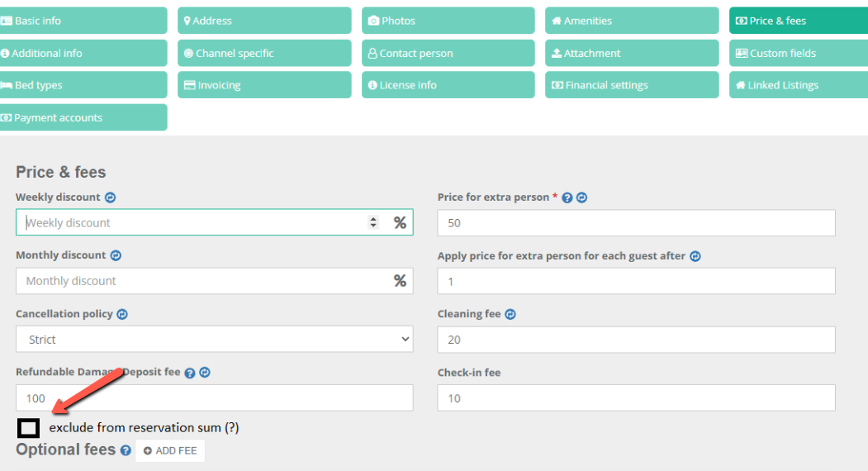The height and width of the screenshot is (471, 868).
Task: Click the help icon next to Optional fees
Action: click(126, 450)
